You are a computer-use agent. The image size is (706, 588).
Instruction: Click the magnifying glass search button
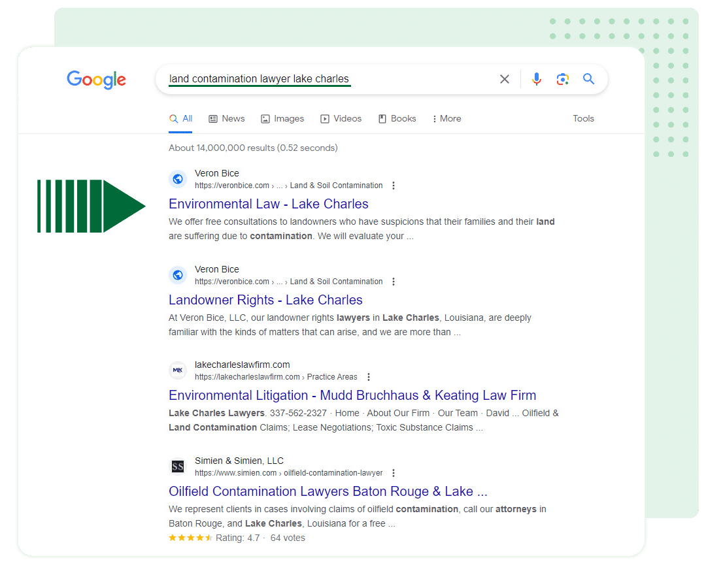[x=588, y=79]
